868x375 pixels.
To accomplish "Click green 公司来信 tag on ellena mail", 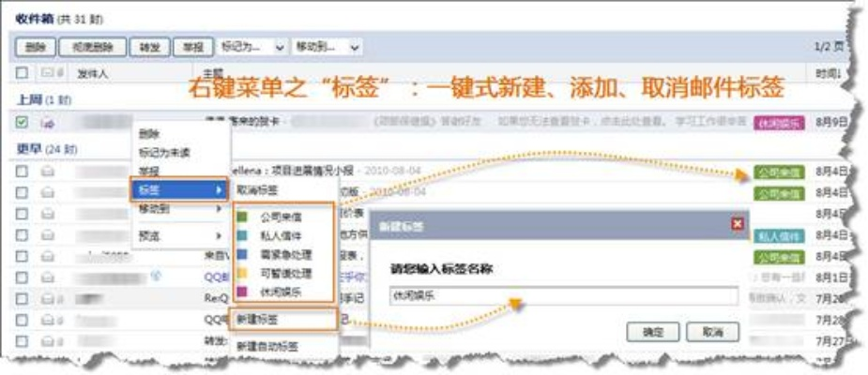I will 779,172.
